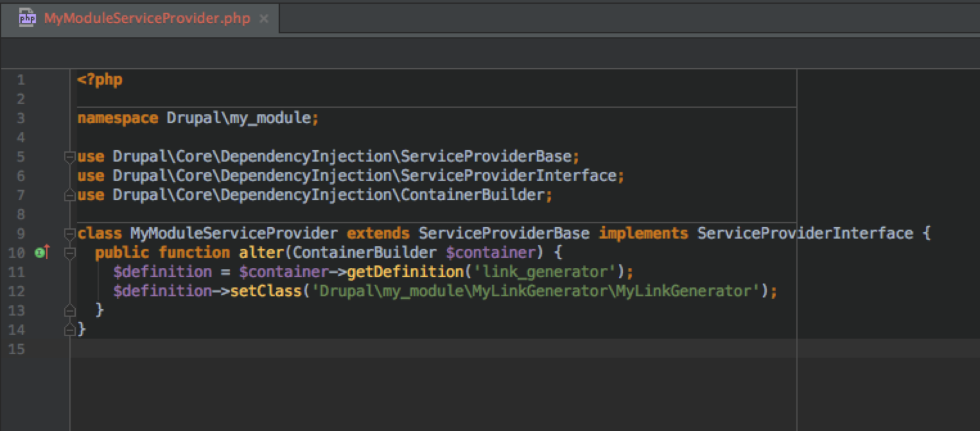Click ServiceProviderInterface in the line 6 import
This screenshot has height=431, width=980.
click(x=508, y=175)
